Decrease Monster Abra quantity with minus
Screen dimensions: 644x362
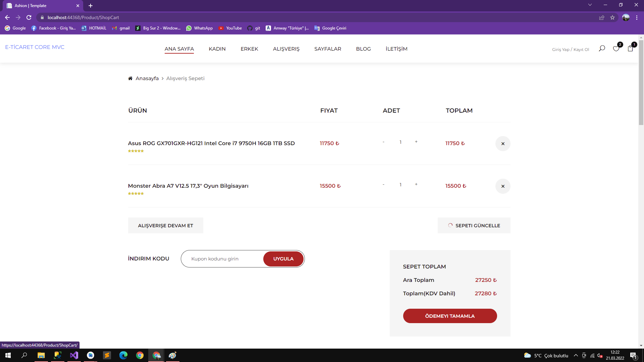point(383,184)
